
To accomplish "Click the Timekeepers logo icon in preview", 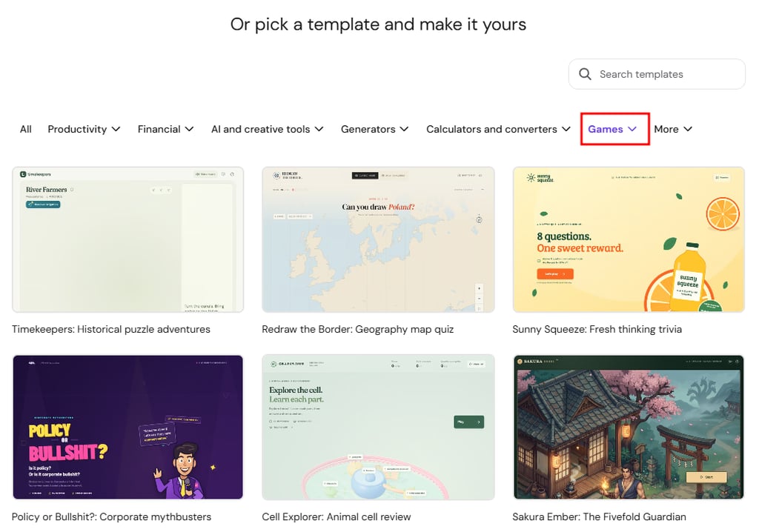I will [23, 174].
